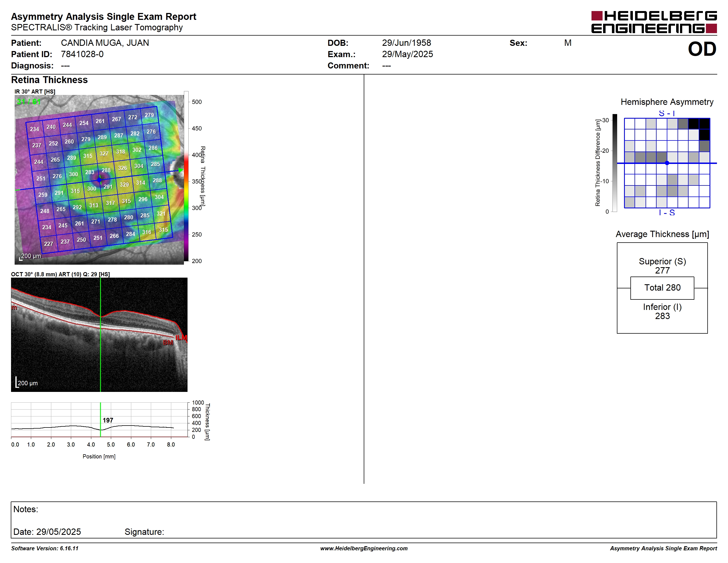Click the SPECTRALIS Tracking Laser Tomography subtitle
Screen dimensions: 728x563
[97, 27]
